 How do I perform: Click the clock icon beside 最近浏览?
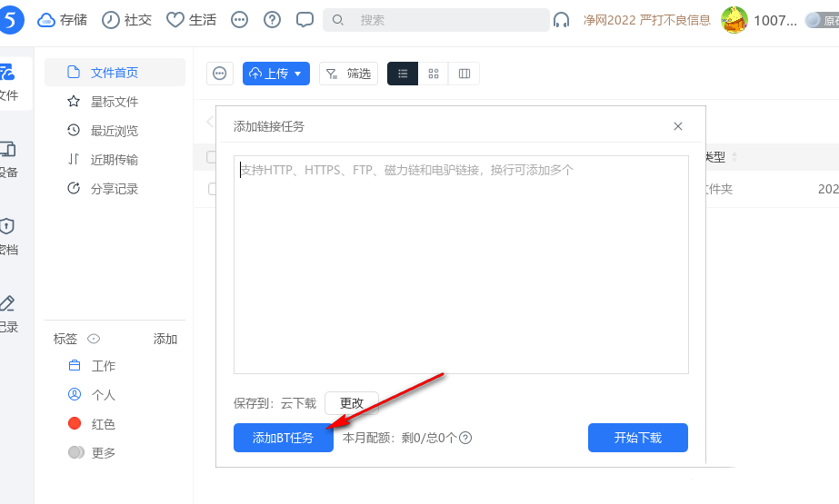click(74, 130)
